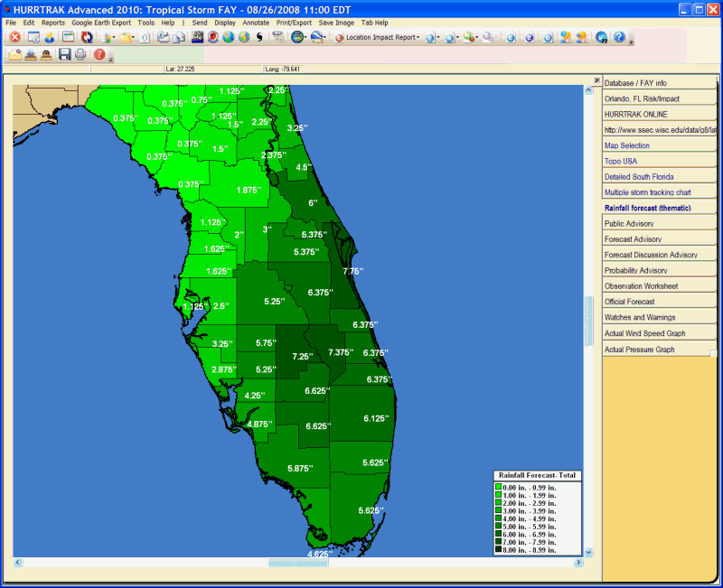Open the Google Earth Export menu
Screen dimensions: 723x588
point(101,22)
